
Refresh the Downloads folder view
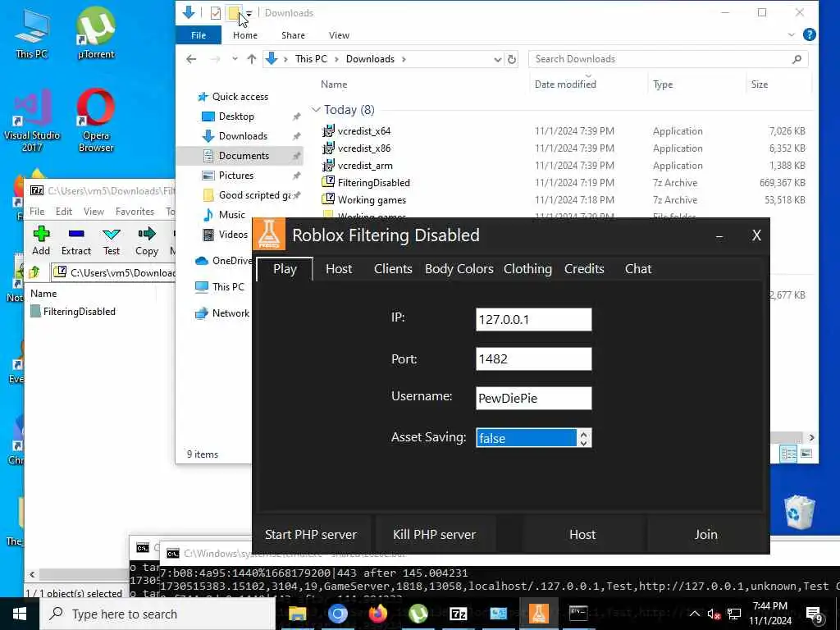pyautogui.click(x=512, y=59)
